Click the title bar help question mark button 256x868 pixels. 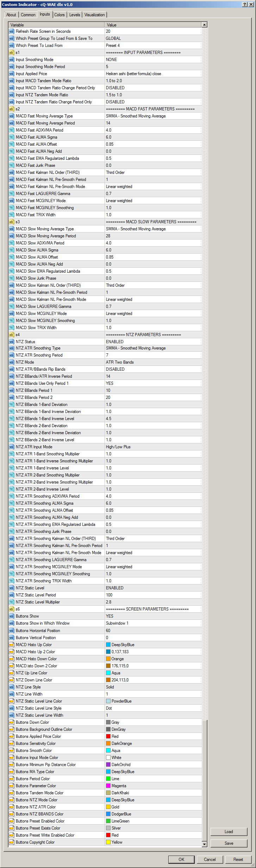[x=245, y=5]
